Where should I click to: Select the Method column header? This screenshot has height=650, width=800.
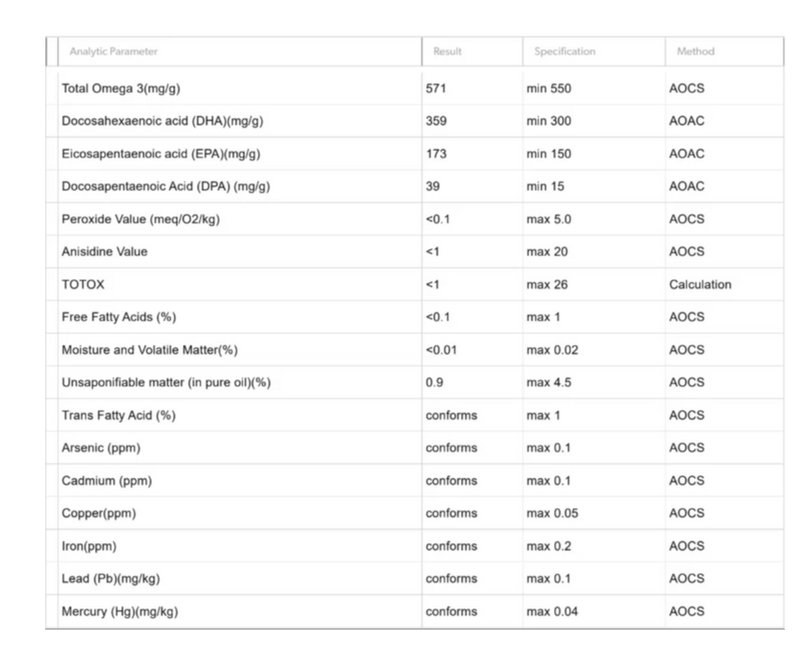pos(695,52)
